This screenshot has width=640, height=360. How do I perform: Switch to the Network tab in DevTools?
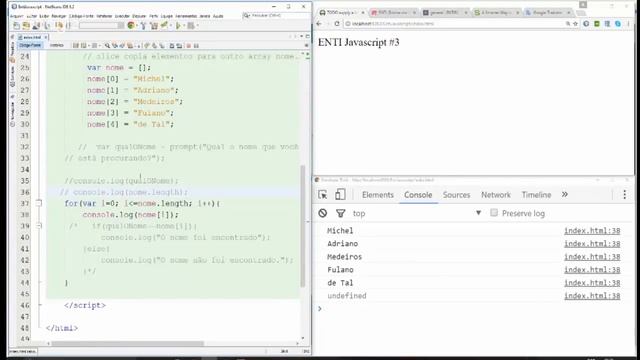point(496,195)
